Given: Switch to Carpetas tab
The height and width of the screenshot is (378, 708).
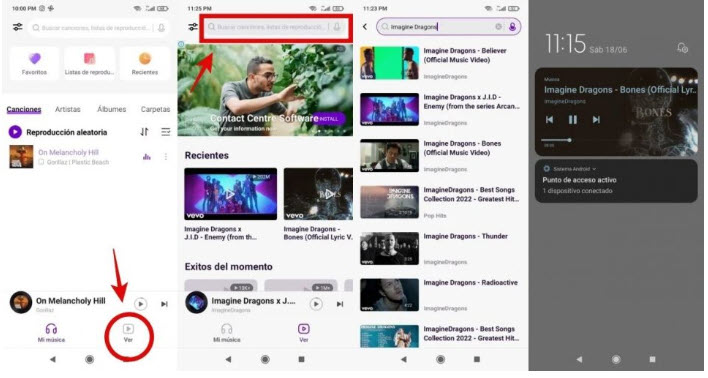Looking at the screenshot, I should tap(155, 109).
